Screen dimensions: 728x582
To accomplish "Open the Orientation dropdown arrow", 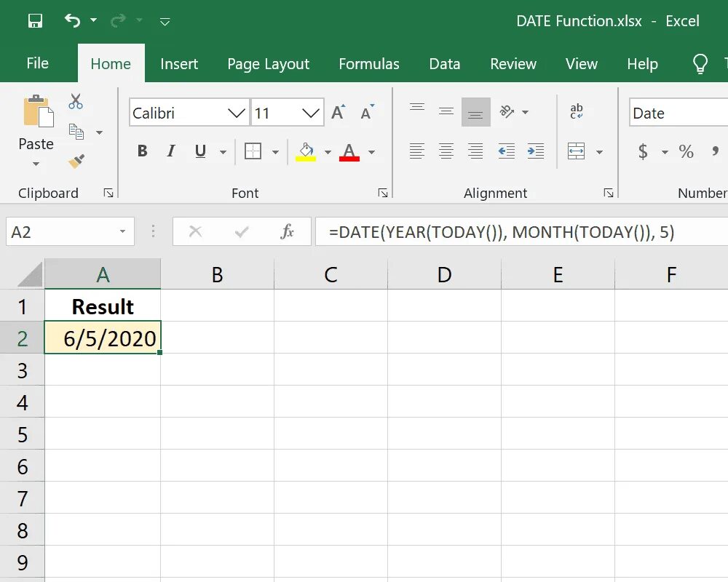I will pyautogui.click(x=526, y=112).
